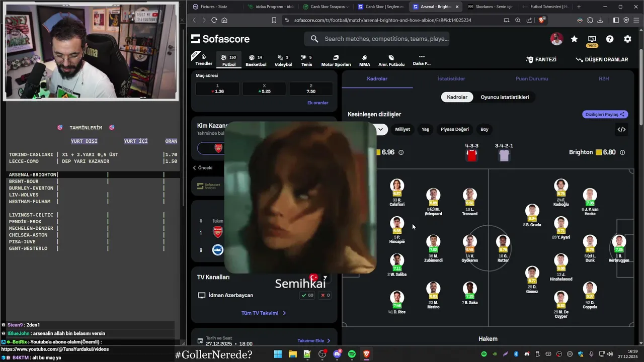The image size is (644, 362).
Task: Open the MMA sport category
Action: 365,60
